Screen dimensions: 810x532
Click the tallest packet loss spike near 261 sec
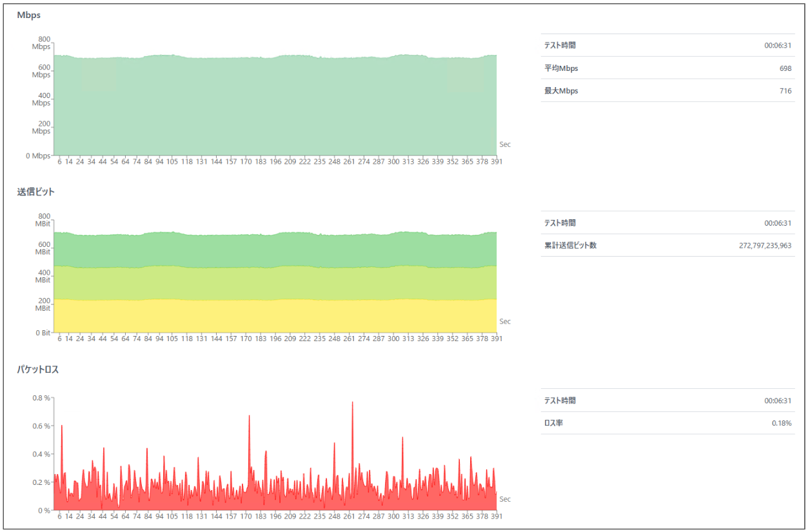coord(352,404)
